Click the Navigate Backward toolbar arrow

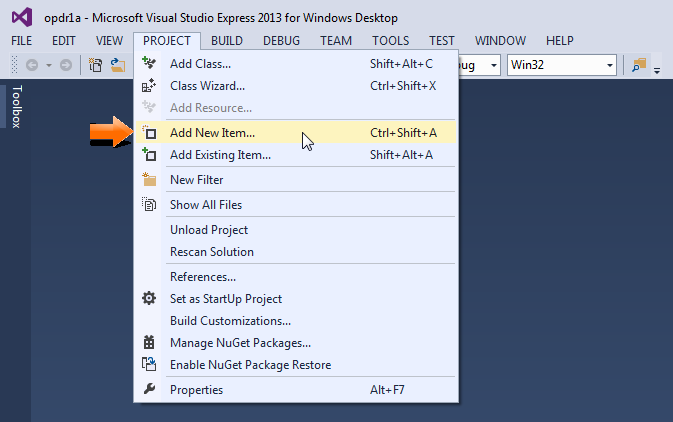[32, 65]
